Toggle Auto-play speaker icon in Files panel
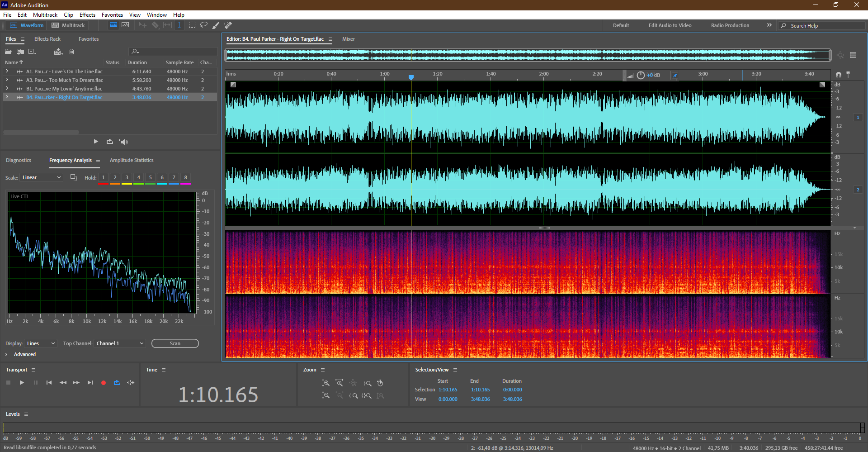 coord(123,142)
